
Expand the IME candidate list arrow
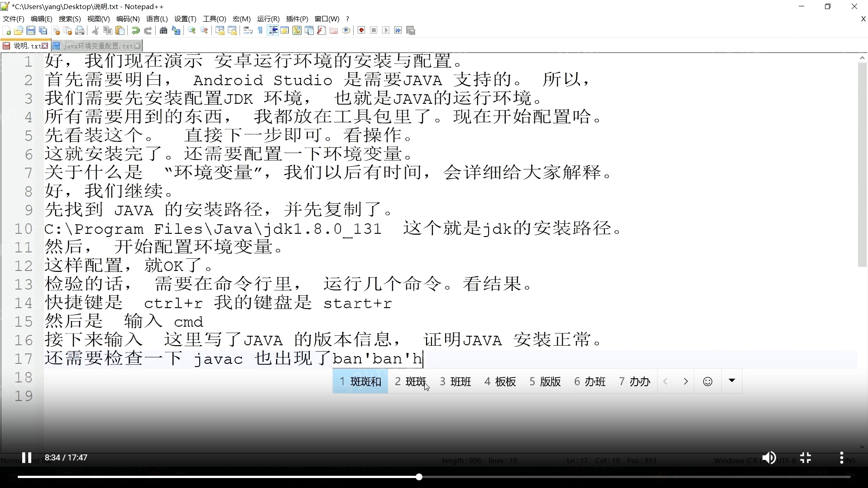[x=732, y=381]
